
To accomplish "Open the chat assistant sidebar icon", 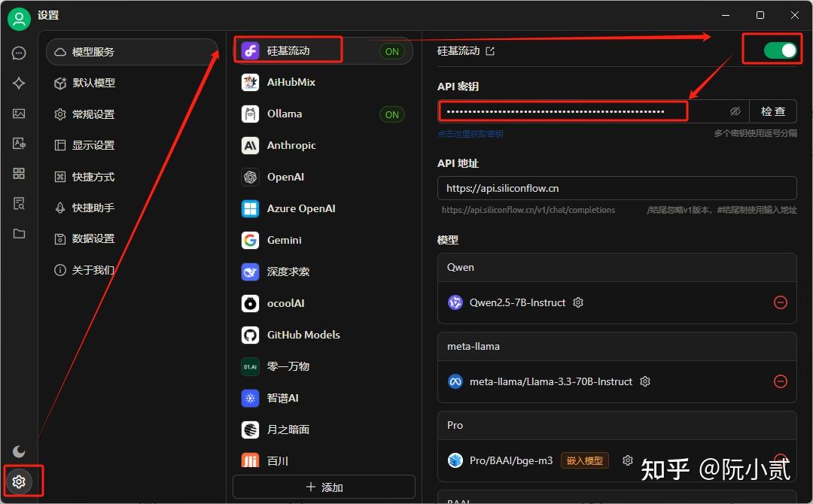I will pyautogui.click(x=19, y=53).
